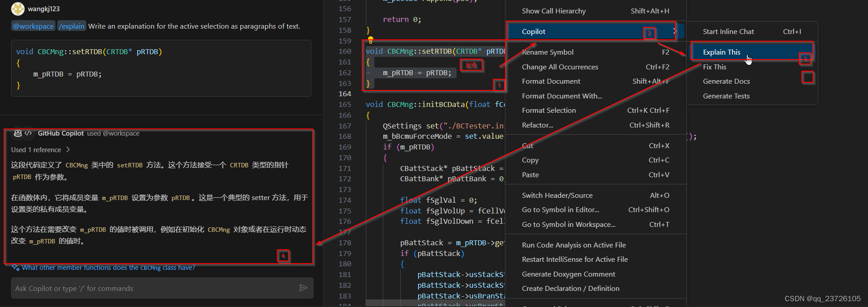Click 'return 0;' on line 157

(402, 19)
